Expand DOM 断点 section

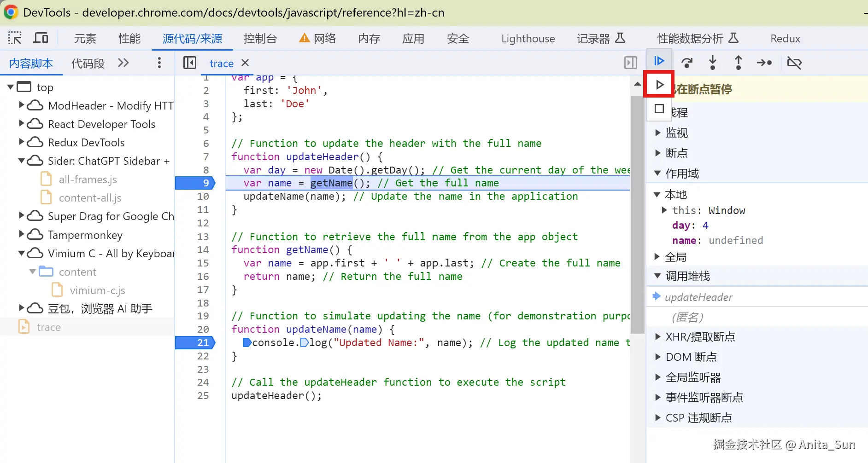point(657,357)
